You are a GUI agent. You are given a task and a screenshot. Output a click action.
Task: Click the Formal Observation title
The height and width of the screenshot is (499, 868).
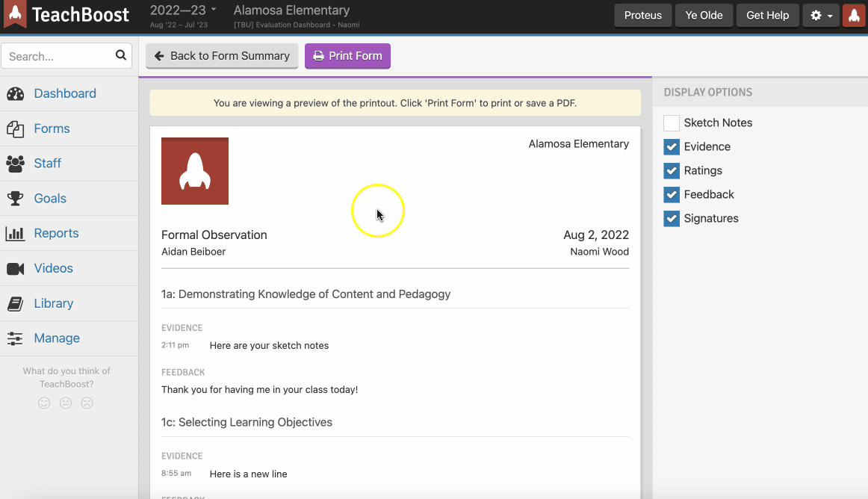[x=214, y=235]
